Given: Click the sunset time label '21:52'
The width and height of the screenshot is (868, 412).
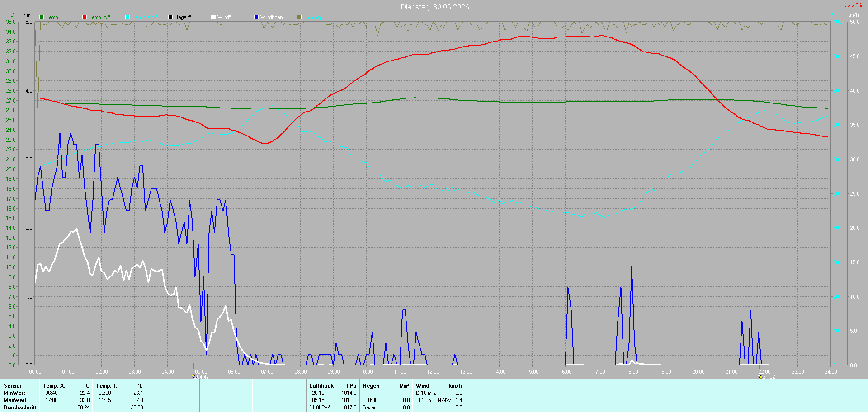Looking at the screenshot, I should (x=769, y=377).
